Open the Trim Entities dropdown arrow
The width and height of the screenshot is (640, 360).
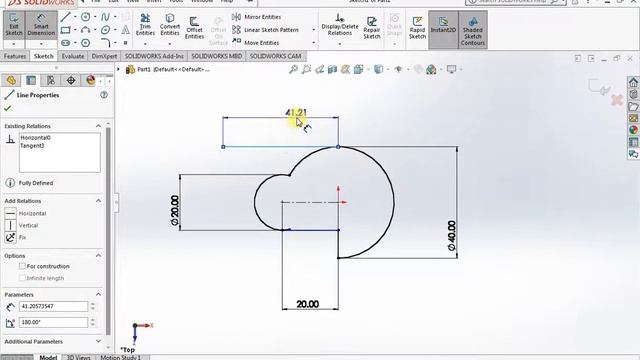click(145, 43)
